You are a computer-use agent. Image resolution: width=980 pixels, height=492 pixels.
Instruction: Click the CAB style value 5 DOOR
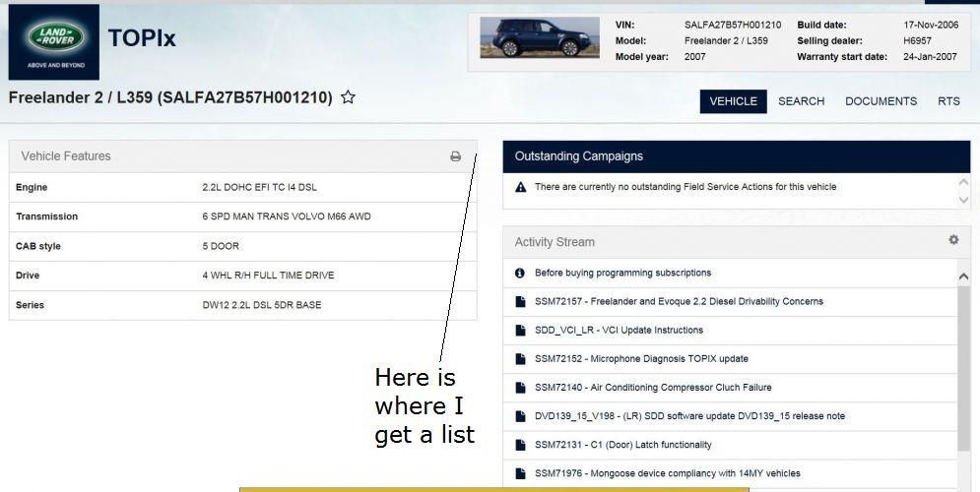221,246
